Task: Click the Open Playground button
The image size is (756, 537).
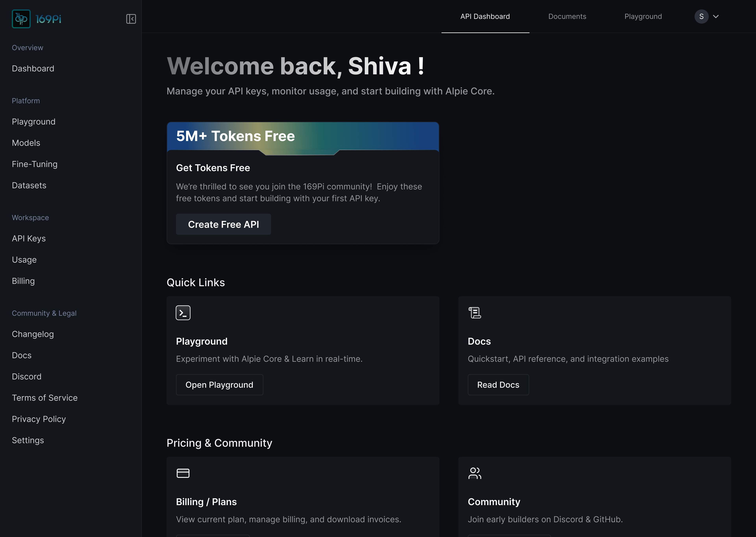Action: (219, 385)
